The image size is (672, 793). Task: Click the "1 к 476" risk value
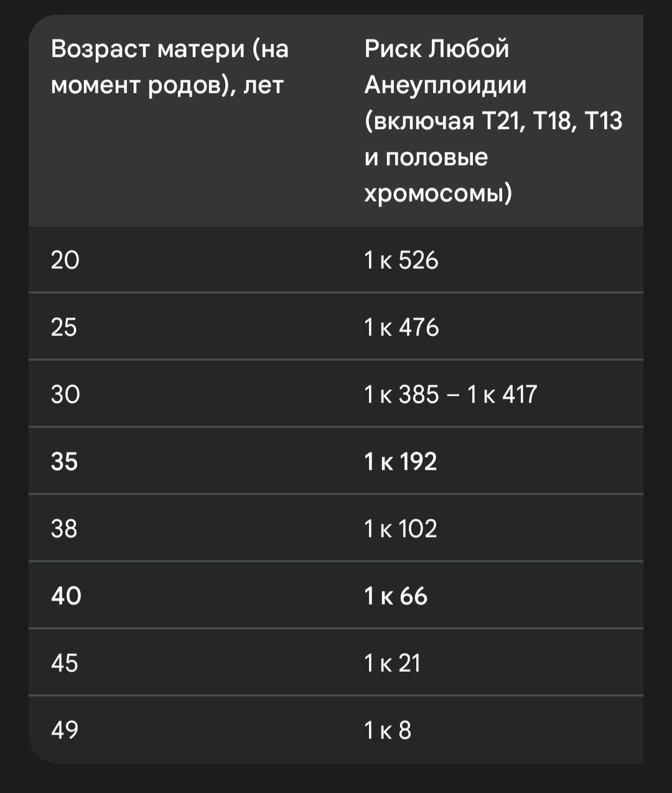coord(401,327)
